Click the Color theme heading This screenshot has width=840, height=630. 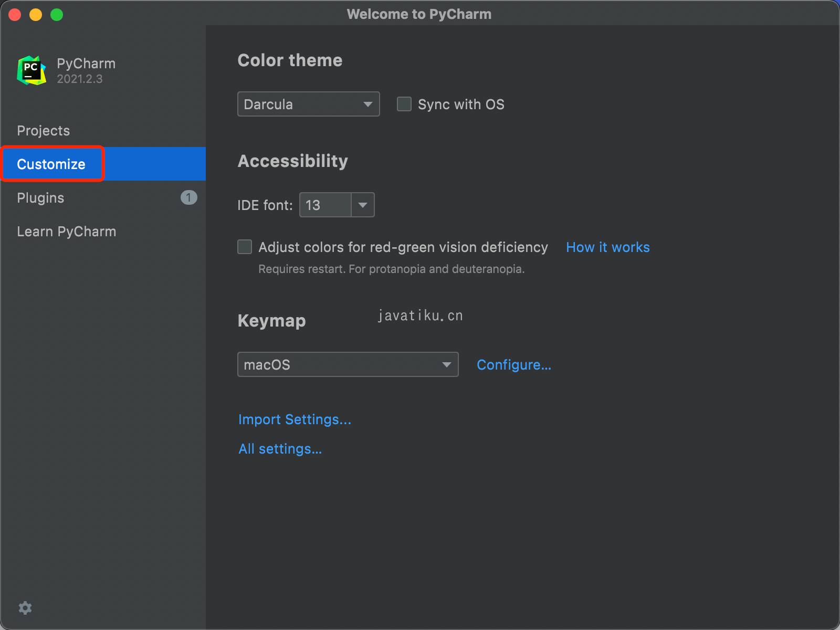[x=290, y=60]
